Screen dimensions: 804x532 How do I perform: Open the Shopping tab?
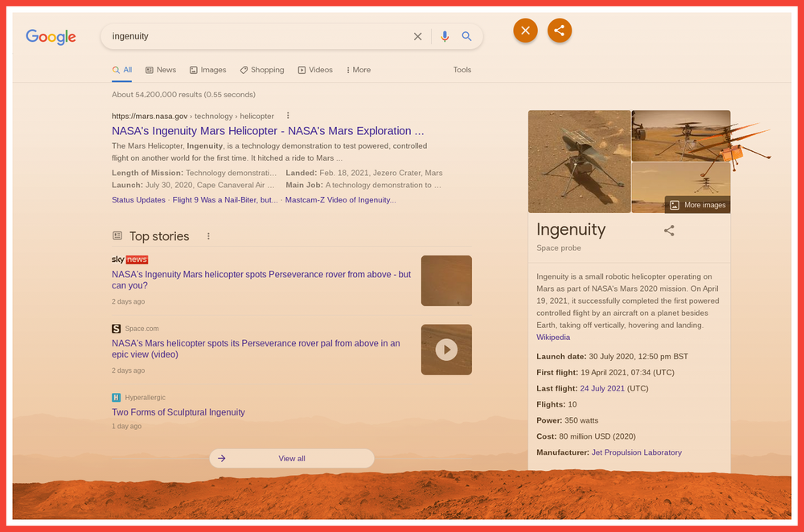tap(262, 70)
